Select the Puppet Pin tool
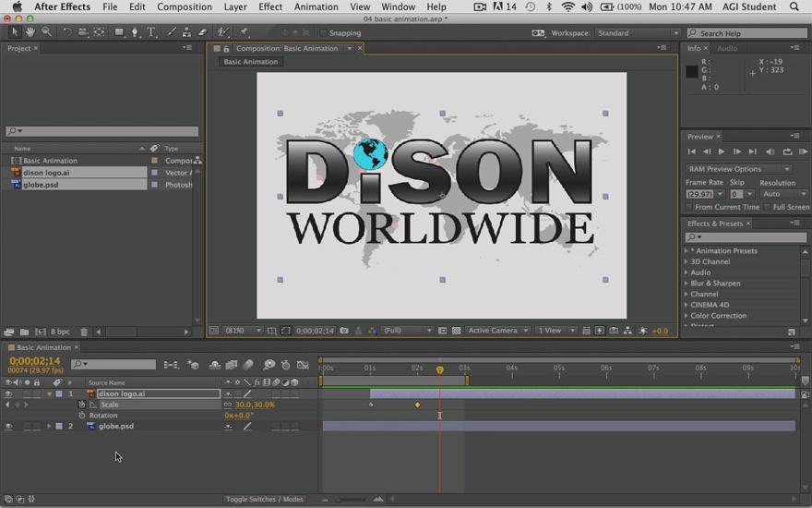812x508 pixels. pos(244,32)
